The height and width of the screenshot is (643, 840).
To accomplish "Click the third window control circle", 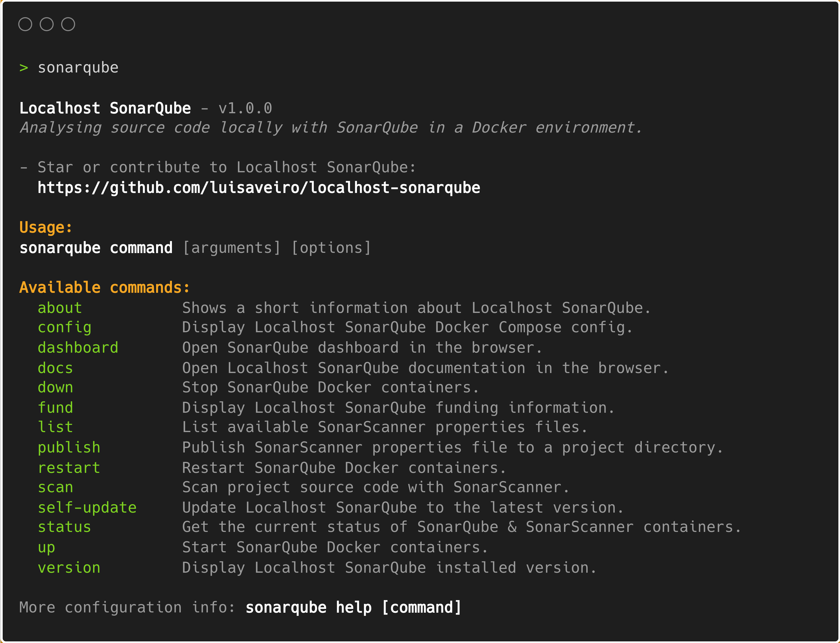I will [x=68, y=24].
